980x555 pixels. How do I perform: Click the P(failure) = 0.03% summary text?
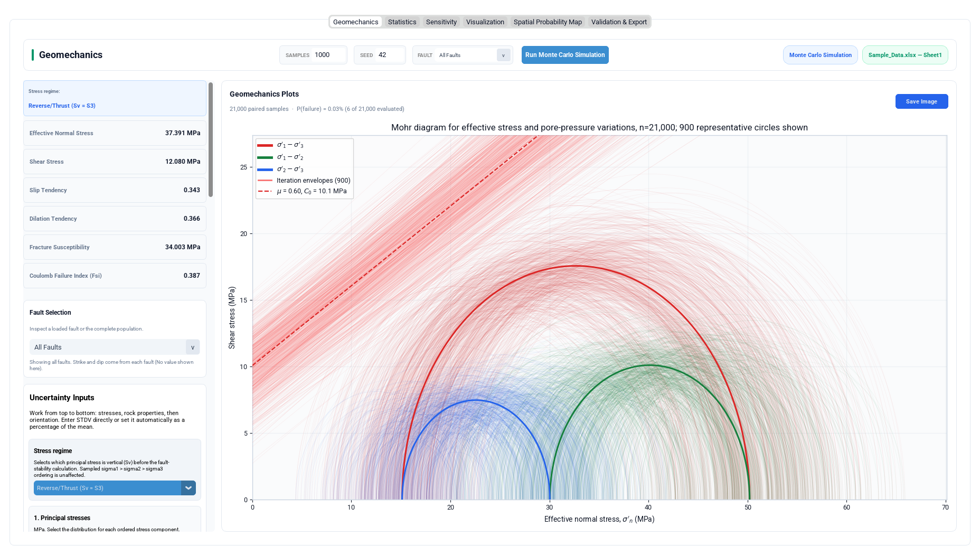[x=350, y=109]
